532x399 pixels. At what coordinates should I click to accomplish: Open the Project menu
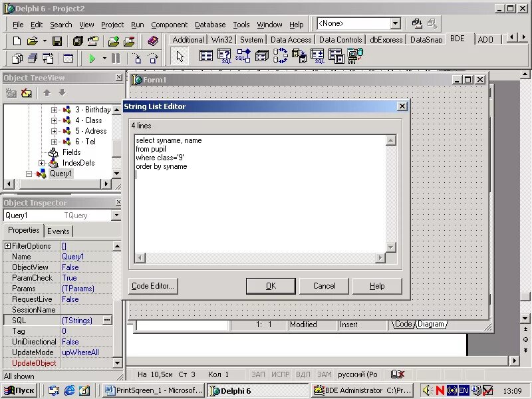click(112, 25)
